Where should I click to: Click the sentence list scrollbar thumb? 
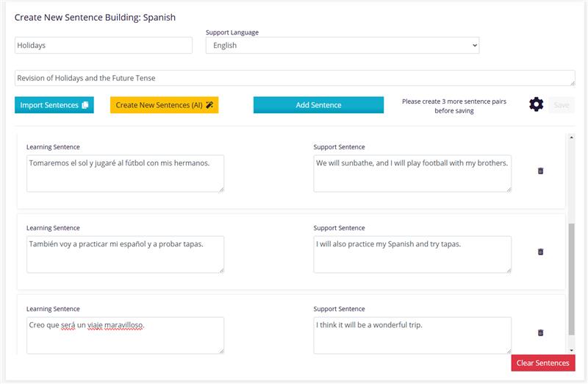pyautogui.click(x=572, y=279)
